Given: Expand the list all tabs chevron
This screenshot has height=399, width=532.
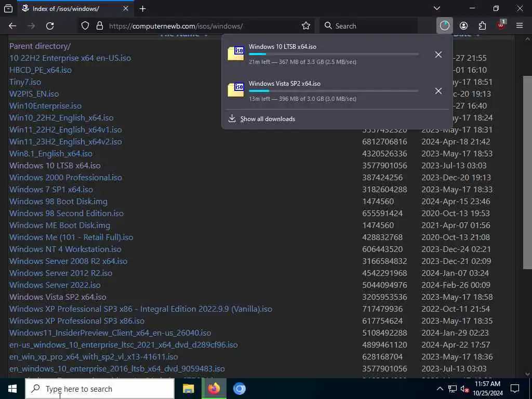Looking at the screenshot, I should [437, 8].
